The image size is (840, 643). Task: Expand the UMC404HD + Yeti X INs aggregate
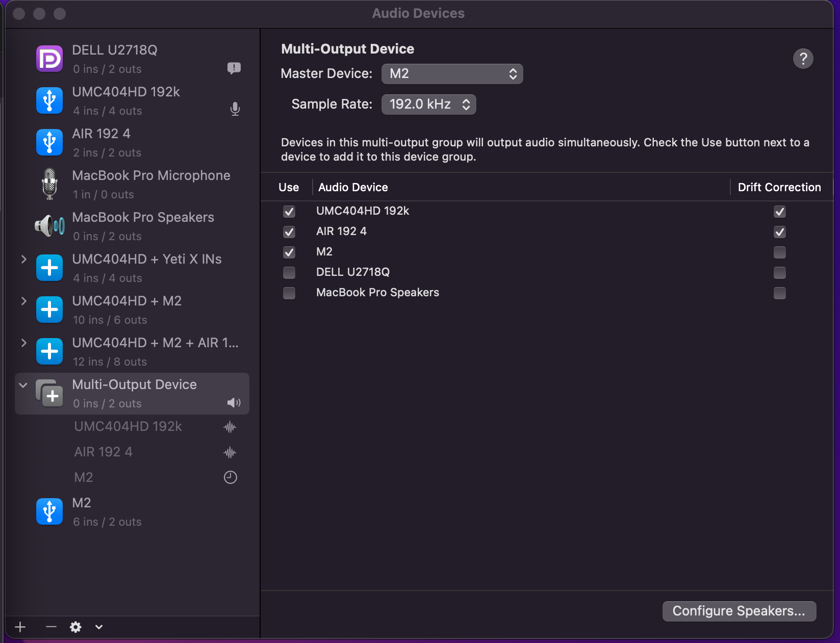23,259
